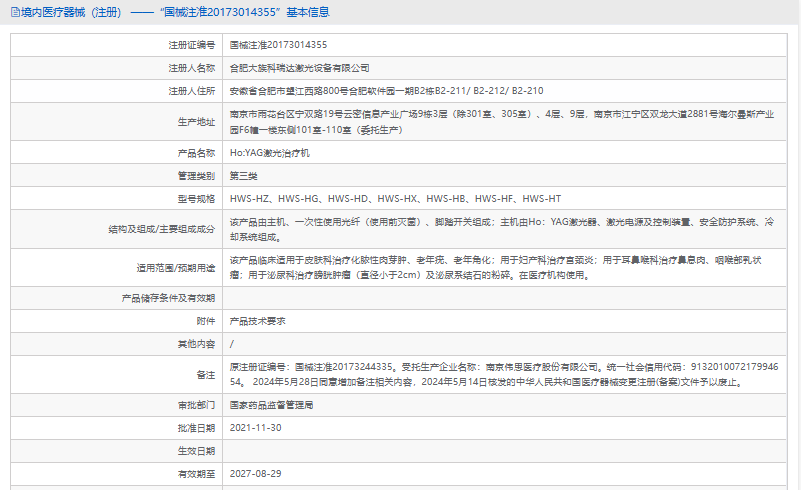Select the company name 合肥大族科瑞达激光设备有限公司

click(300, 68)
